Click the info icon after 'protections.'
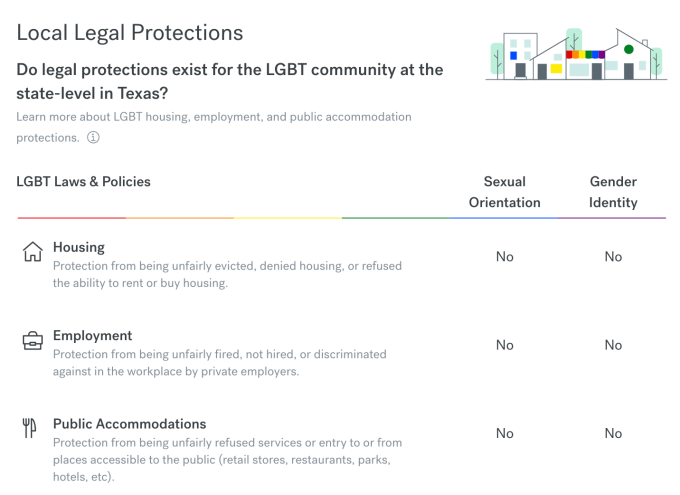This screenshot has width=680, height=495. (x=94, y=138)
